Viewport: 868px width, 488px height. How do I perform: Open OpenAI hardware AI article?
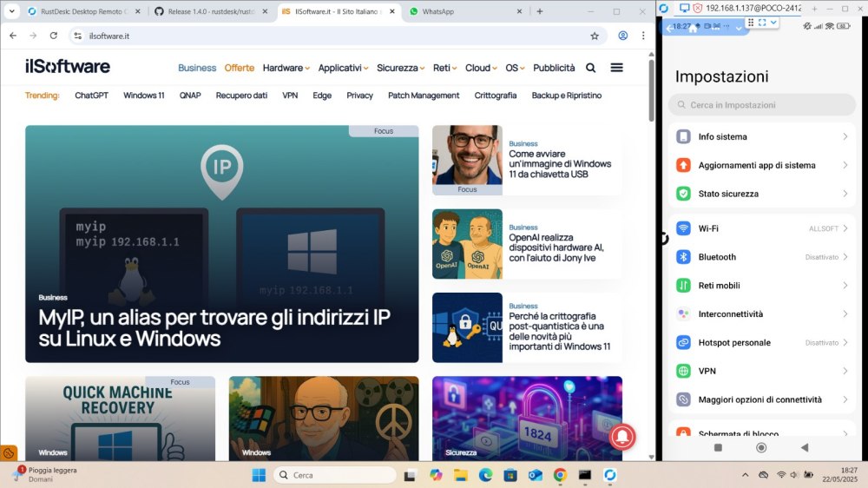[x=556, y=247]
